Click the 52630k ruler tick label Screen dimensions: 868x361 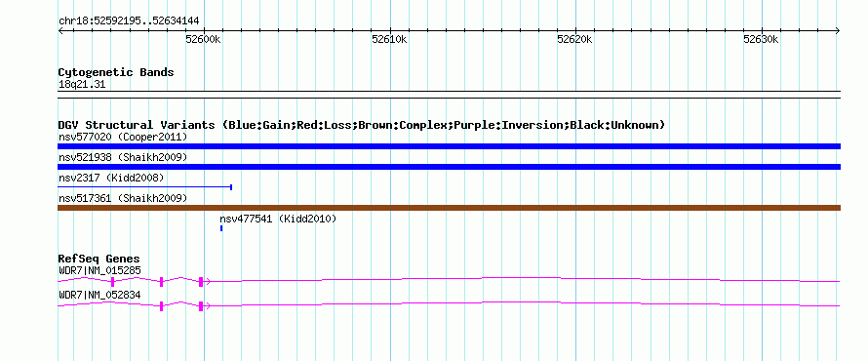point(761,39)
